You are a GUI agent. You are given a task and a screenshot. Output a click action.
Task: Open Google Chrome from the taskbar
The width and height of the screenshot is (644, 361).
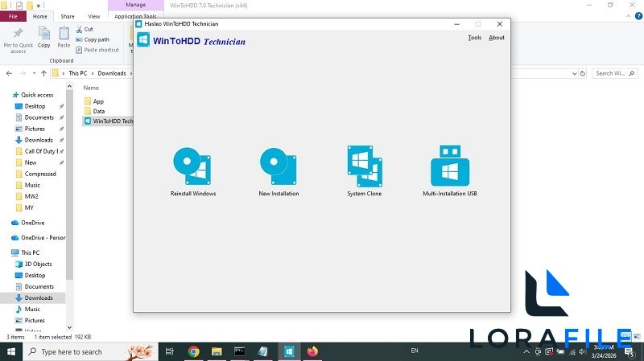pos(193,351)
